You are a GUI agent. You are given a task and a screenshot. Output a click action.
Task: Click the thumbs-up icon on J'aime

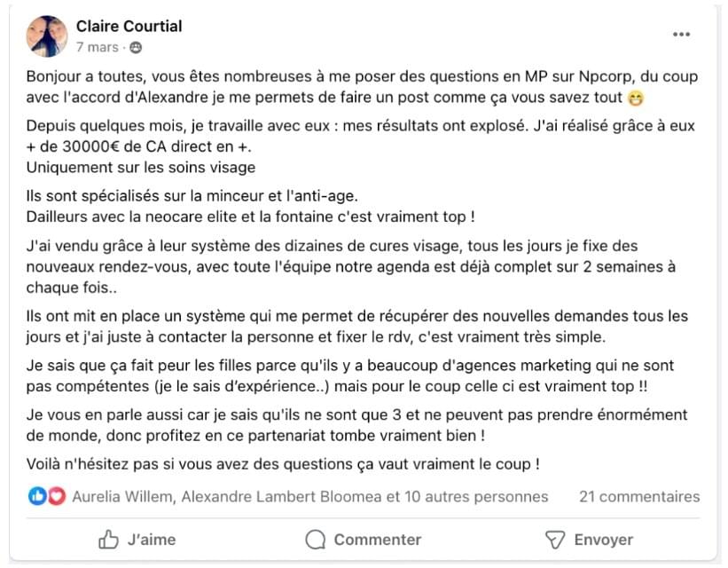pos(108,539)
